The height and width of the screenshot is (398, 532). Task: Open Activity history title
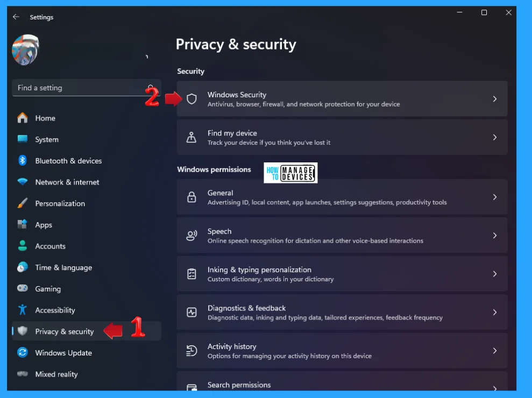[x=232, y=346]
